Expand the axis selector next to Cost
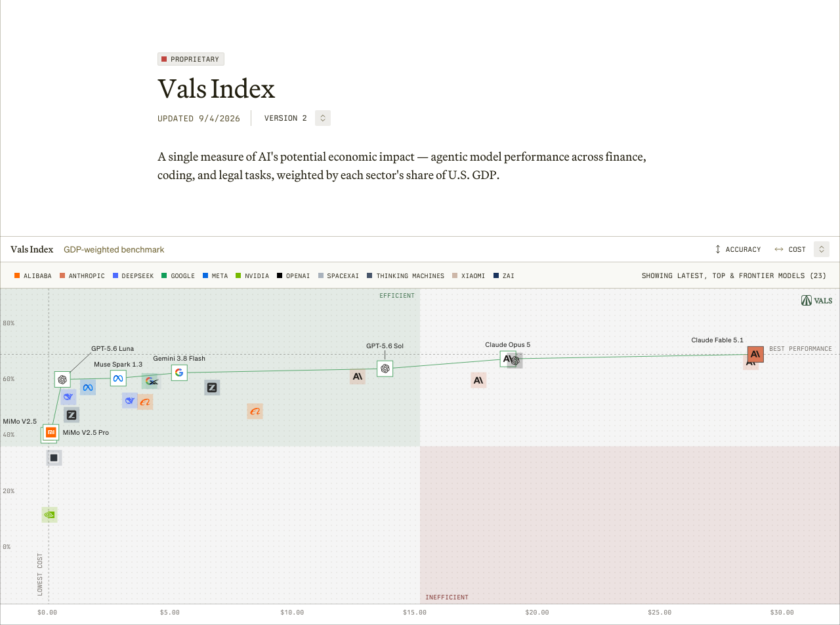Image resolution: width=840 pixels, height=625 pixels. click(822, 249)
